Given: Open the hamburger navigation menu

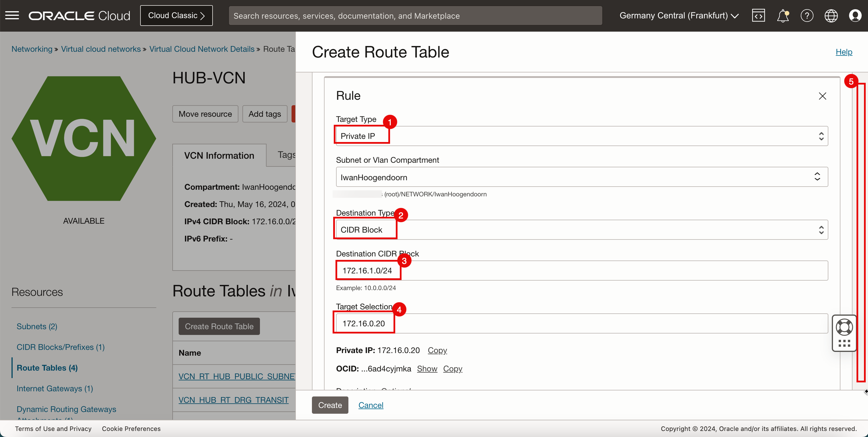Looking at the screenshot, I should click(x=12, y=16).
